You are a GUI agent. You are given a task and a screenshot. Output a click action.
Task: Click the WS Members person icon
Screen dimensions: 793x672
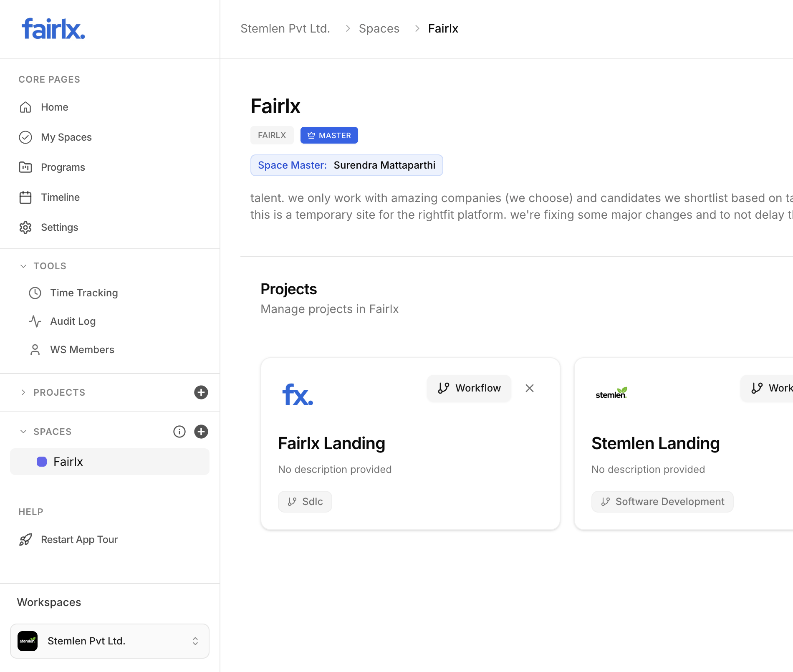tap(35, 350)
